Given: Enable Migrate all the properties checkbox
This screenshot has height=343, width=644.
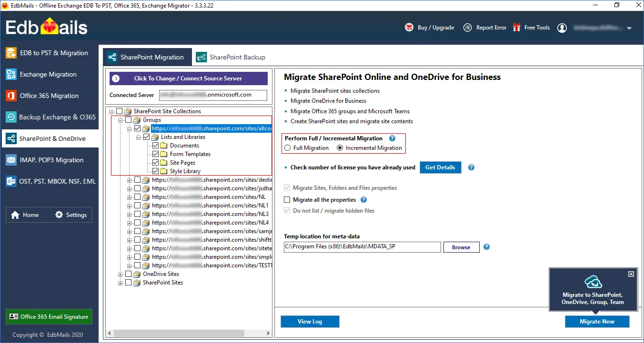Looking at the screenshot, I should (x=287, y=200).
